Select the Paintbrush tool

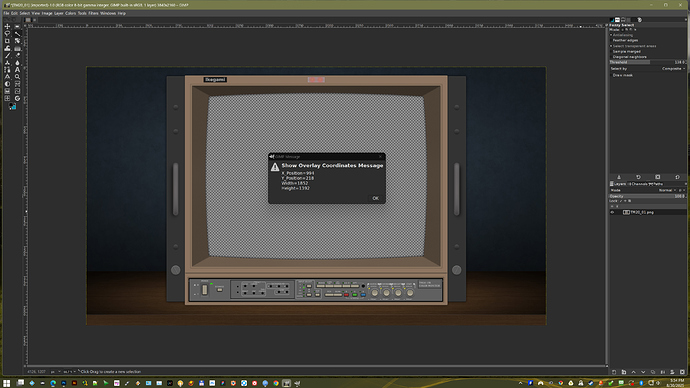(7, 55)
